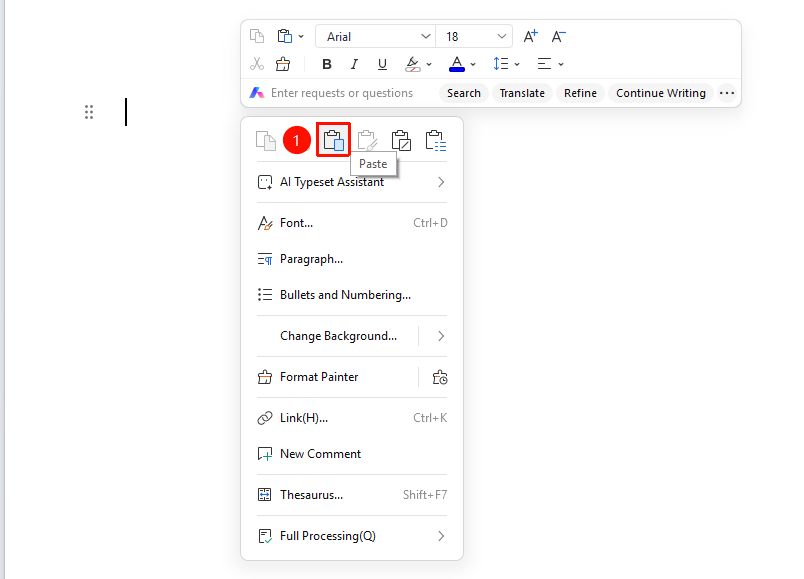Image resolution: width=804 pixels, height=579 pixels.
Task: Click the Copy icon in the context menu
Action: pyautogui.click(x=266, y=141)
